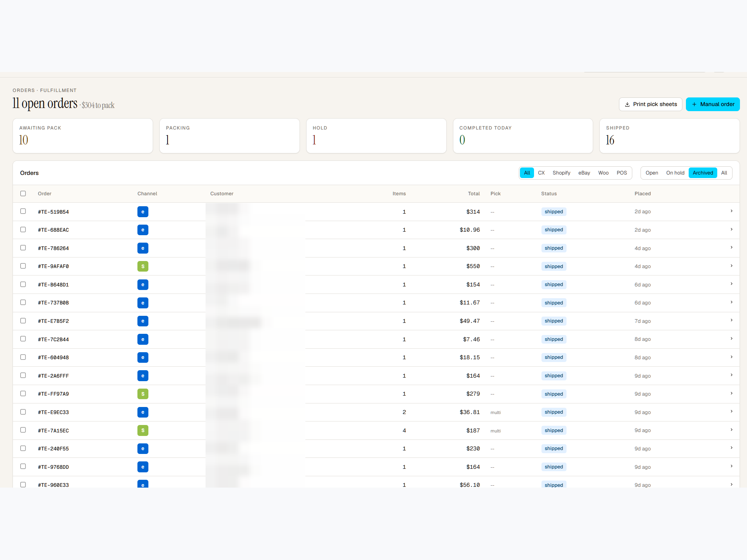Click eBay channel icon for order #TE-E7B5F2
The height and width of the screenshot is (560, 747).
pos(143,321)
